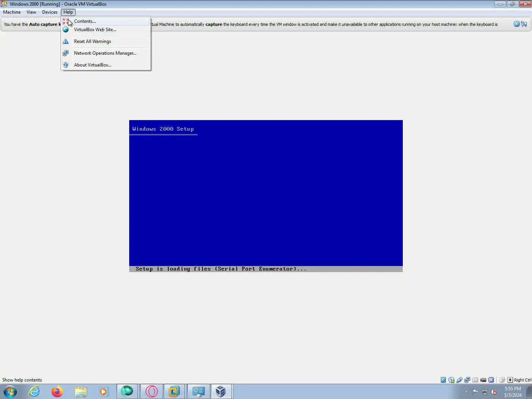
Task: Click the Right Ctrl host key label
Action: (x=522, y=380)
